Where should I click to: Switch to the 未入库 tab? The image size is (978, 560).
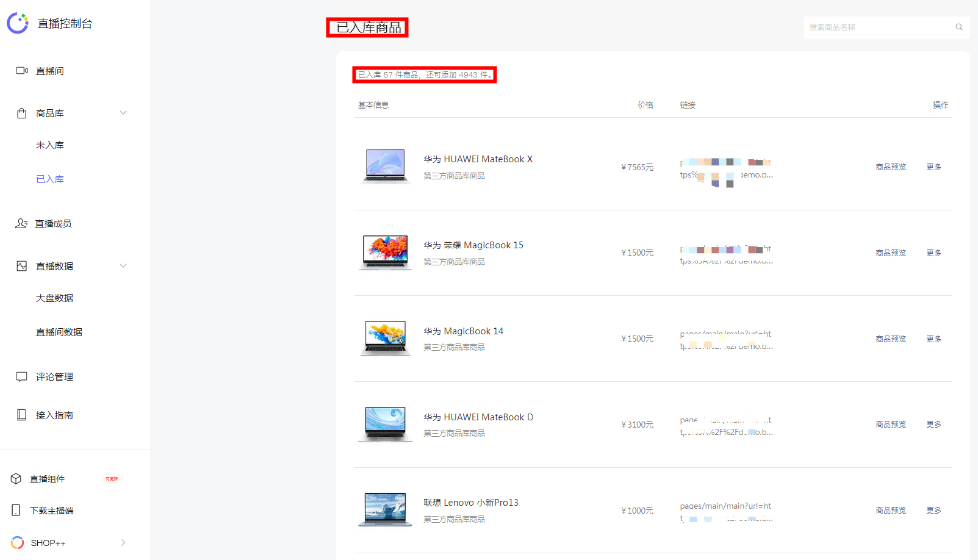point(51,145)
